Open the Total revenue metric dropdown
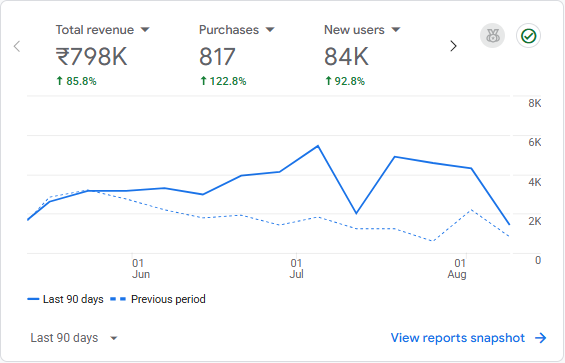565x363 pixels. coord(102,30)
